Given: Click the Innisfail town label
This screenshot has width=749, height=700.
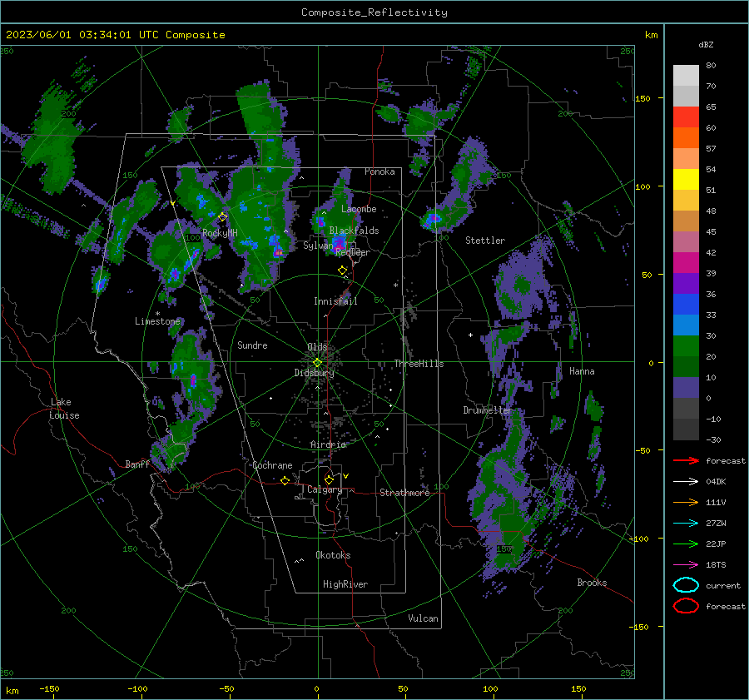Looking at the screenshot, I should [x=335, y=301].
